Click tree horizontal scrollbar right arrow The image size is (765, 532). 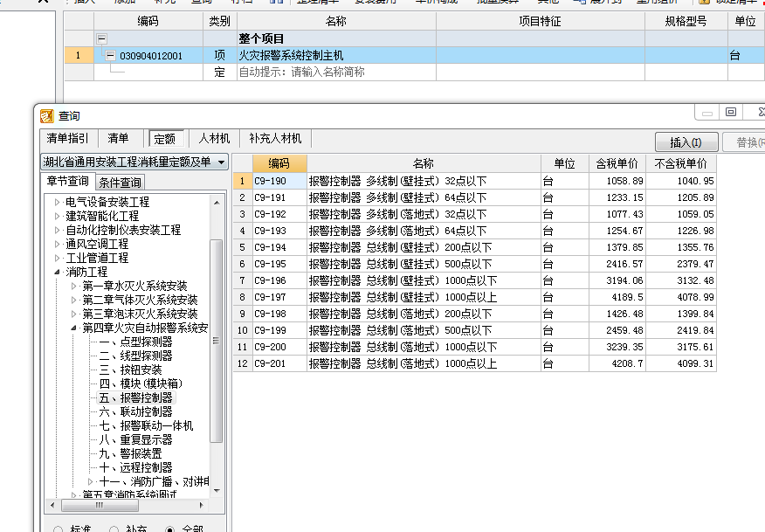click(x=202, y=505)
